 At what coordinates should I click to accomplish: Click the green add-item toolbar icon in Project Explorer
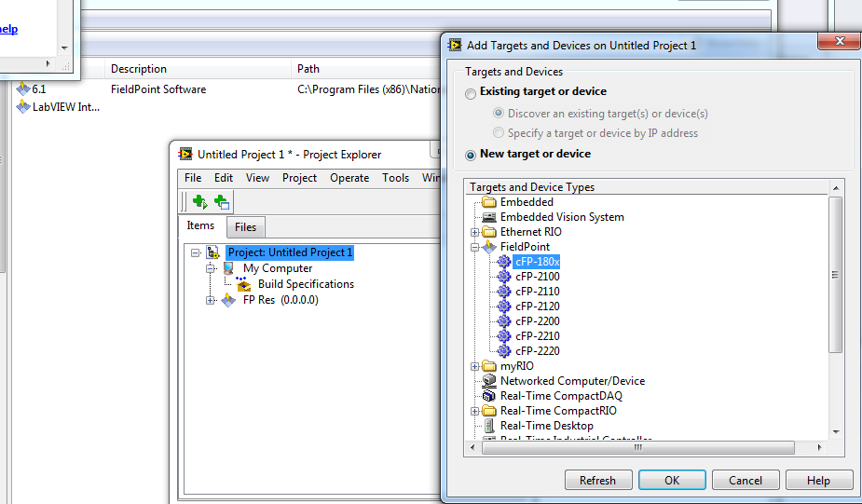[200, 202]
